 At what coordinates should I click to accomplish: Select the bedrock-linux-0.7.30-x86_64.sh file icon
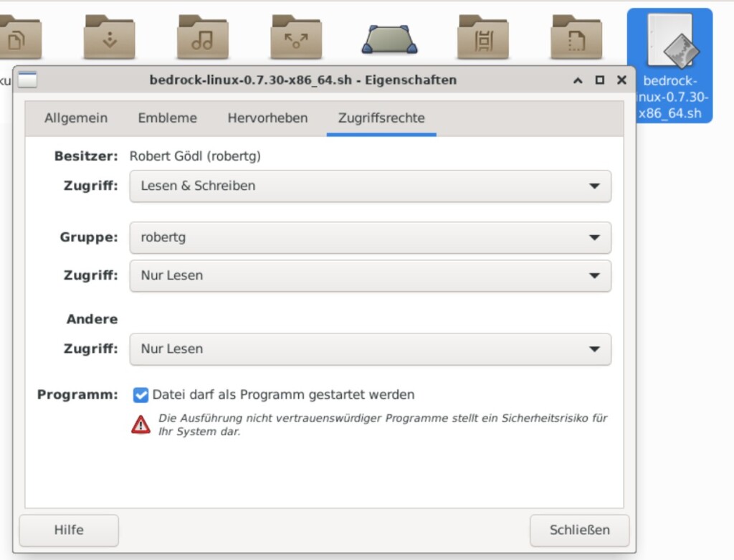pos(673,41)
